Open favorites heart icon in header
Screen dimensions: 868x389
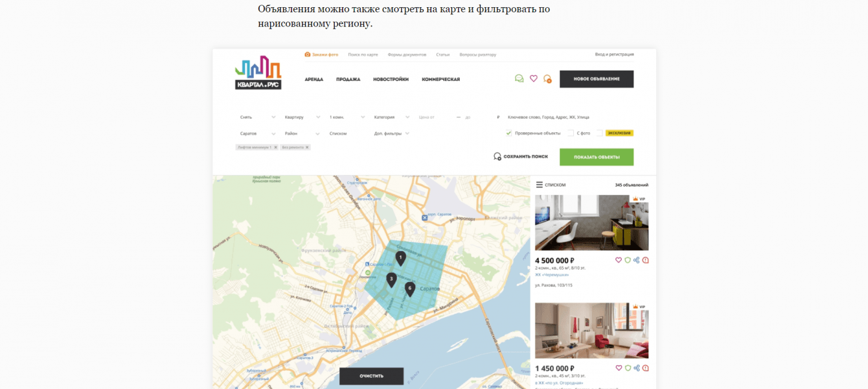point(534,78)
